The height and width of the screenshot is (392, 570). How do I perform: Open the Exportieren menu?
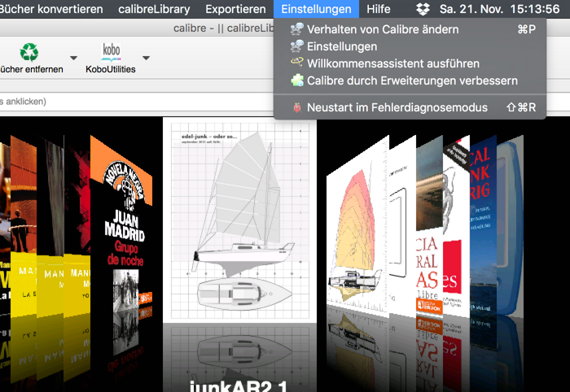235,10
